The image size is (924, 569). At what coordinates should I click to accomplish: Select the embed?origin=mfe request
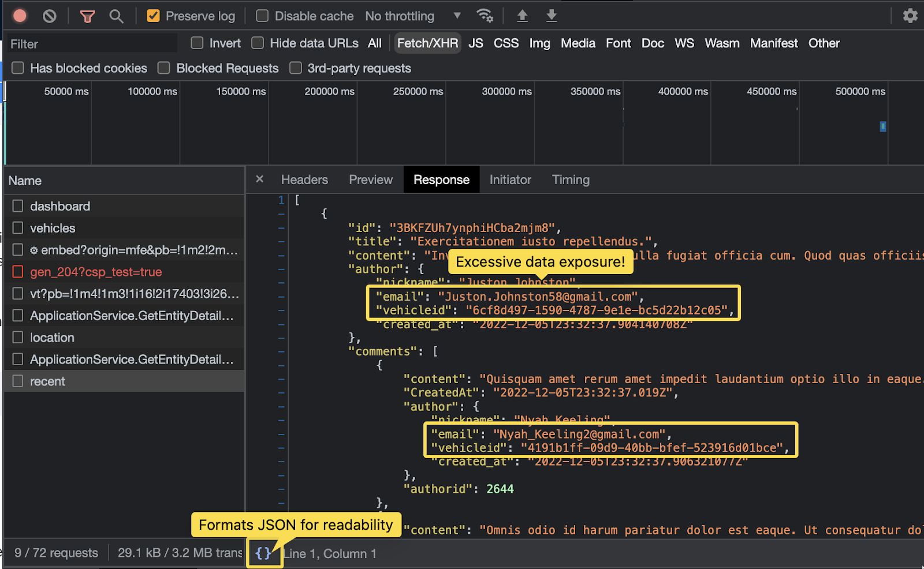point(124,250)
